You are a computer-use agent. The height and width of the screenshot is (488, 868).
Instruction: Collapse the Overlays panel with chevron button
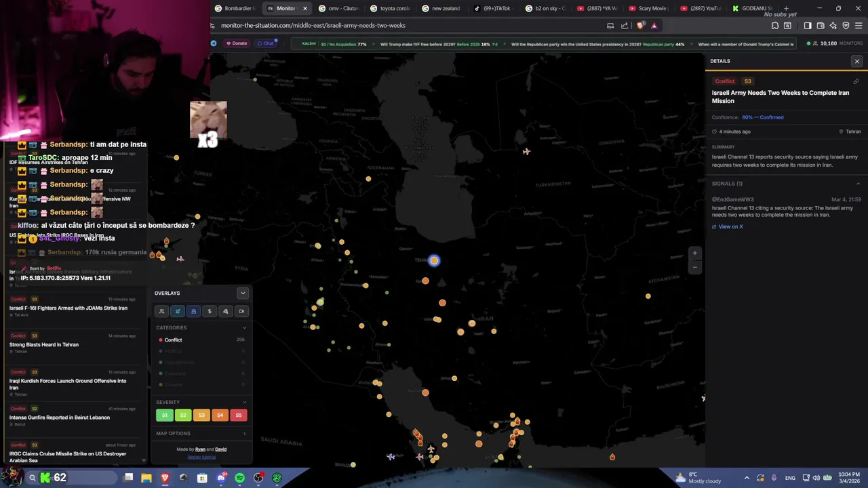[x=243, y=293]
